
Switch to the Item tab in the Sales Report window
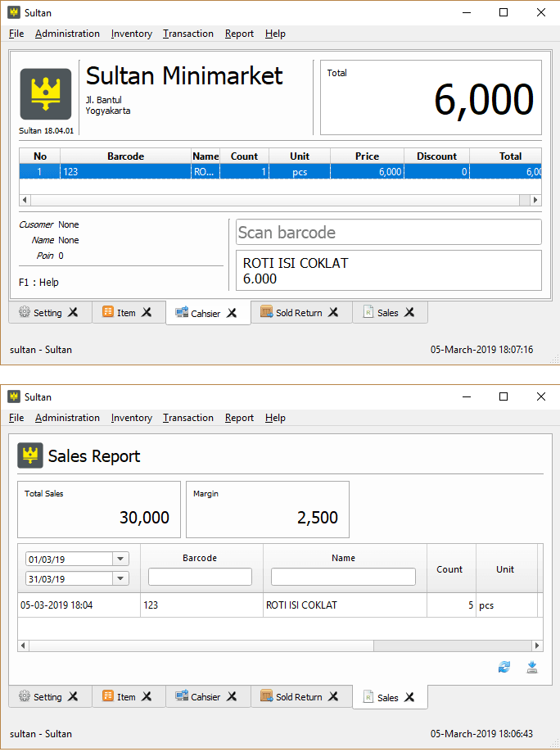(124, 697)
